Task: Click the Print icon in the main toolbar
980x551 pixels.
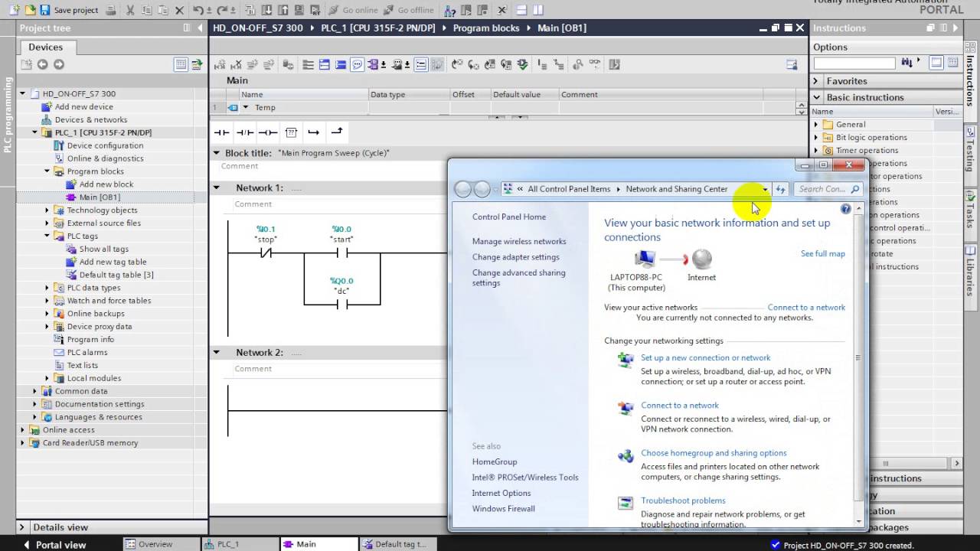Action: (111, 10)
